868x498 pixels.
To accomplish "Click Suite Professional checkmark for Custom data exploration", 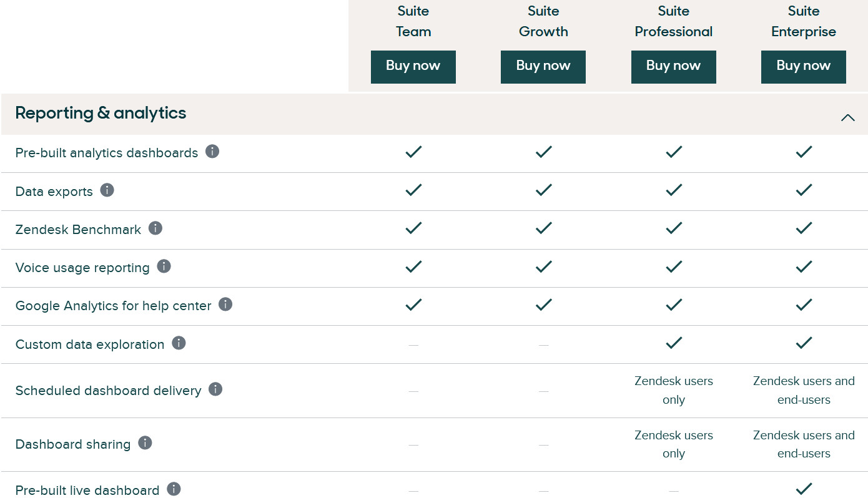I will [674, 343].
